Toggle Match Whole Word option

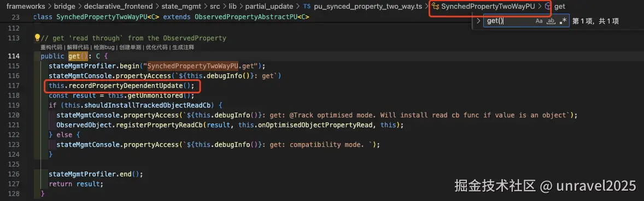click(x=551, y=21)
